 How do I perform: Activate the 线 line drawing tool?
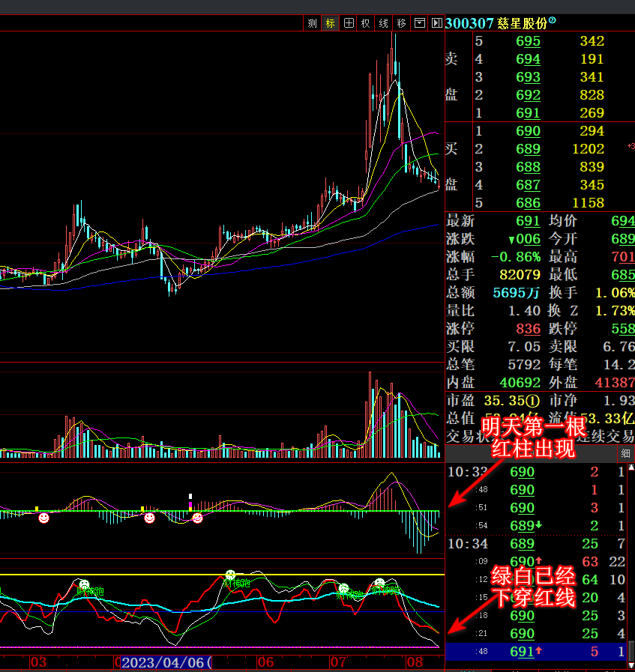pos(383,23)
